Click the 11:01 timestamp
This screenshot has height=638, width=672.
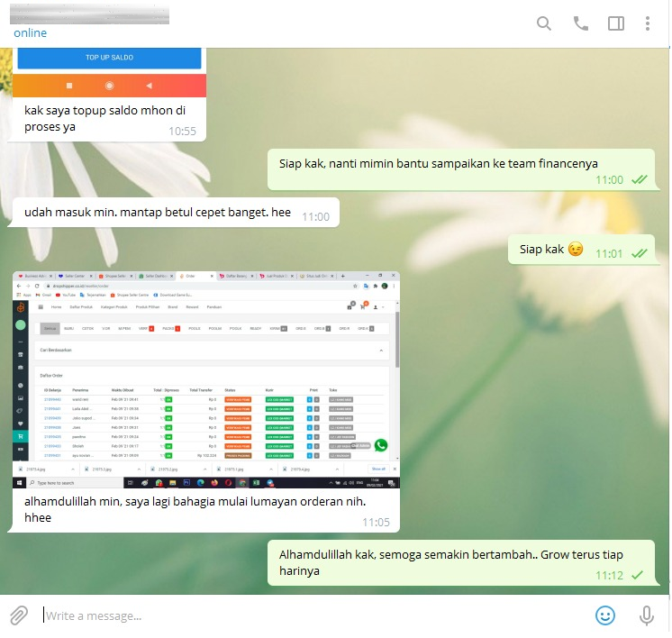[x=609, y=254]
